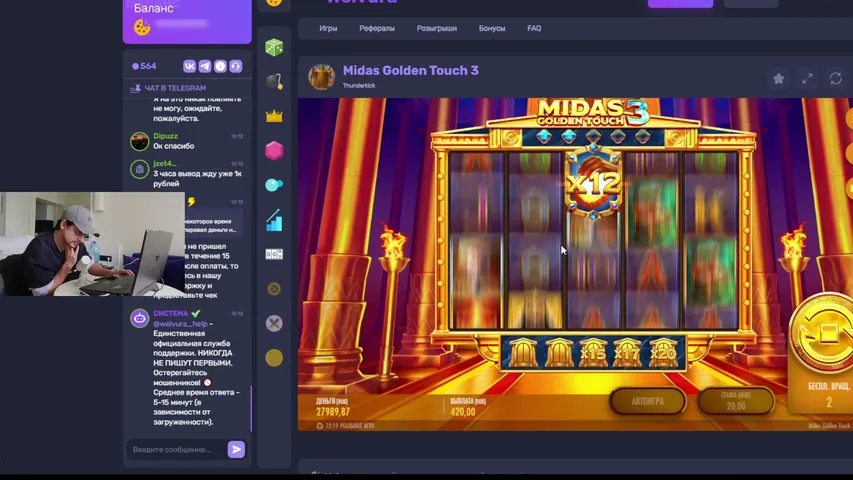This screenshot has width=853, height=480.
Task: Click the СТАВКА 20,00 bet button
Action: 735,401
